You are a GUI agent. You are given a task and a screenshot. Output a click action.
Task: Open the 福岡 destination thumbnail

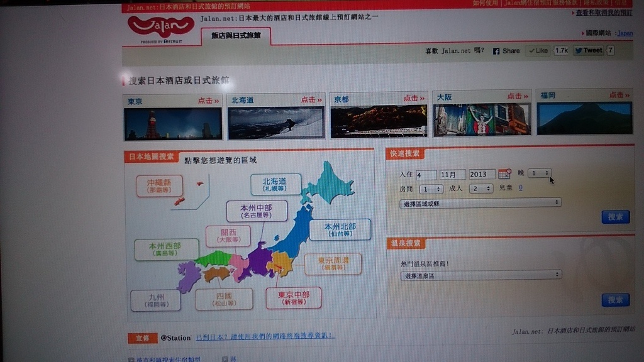point(584,118)
